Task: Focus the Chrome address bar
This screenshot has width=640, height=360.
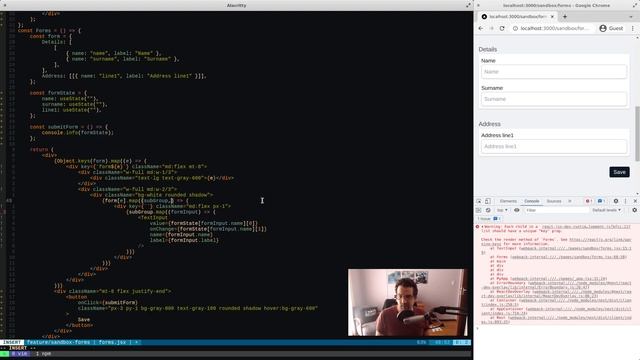Action: pyautogui.click(x=554, y=29)
